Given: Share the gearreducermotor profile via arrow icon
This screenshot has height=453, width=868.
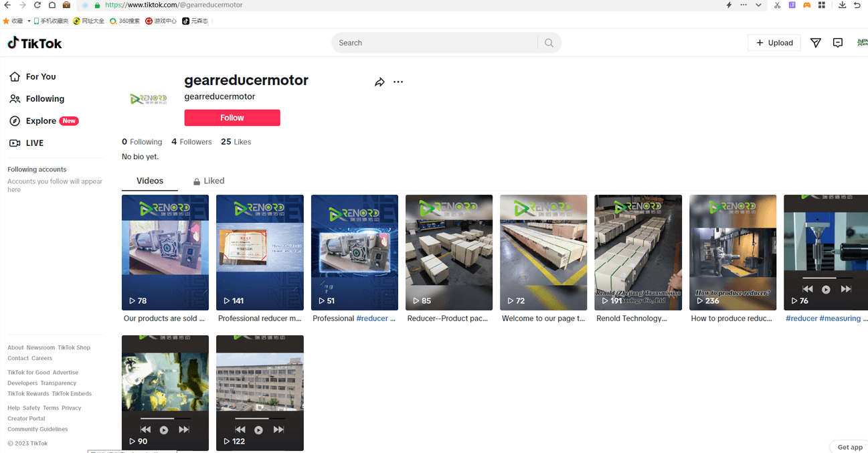Looking at the screenshot, I should [x=379, y=82].
